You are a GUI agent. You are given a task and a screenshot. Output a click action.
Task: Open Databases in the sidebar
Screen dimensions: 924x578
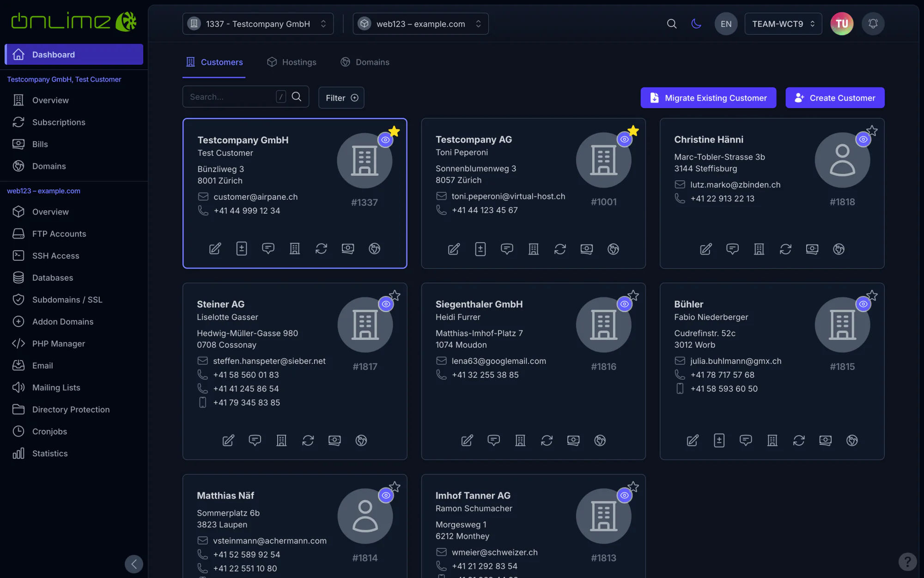tap(74, 278)
